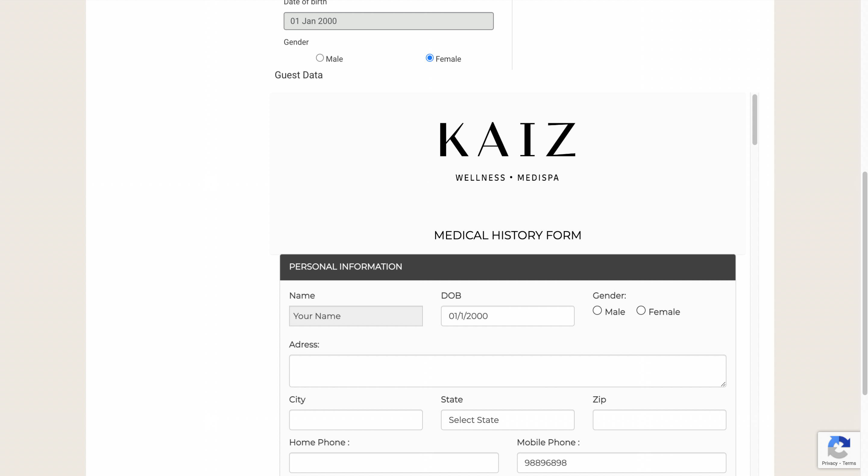Click the Date of birth field showing 01 Jan 2000
This screenshot has width=868, height=476.
pyautogui.click(x=388, y=21)
